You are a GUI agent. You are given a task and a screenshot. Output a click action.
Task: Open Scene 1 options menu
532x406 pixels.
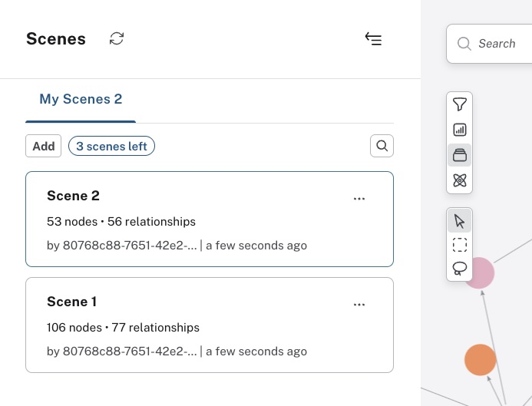[359, 305]
